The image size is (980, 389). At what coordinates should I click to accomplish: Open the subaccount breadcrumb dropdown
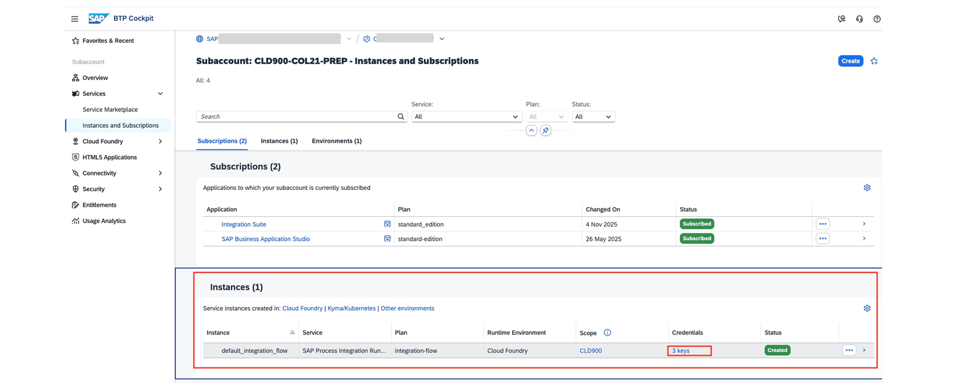tap(442, 39)
